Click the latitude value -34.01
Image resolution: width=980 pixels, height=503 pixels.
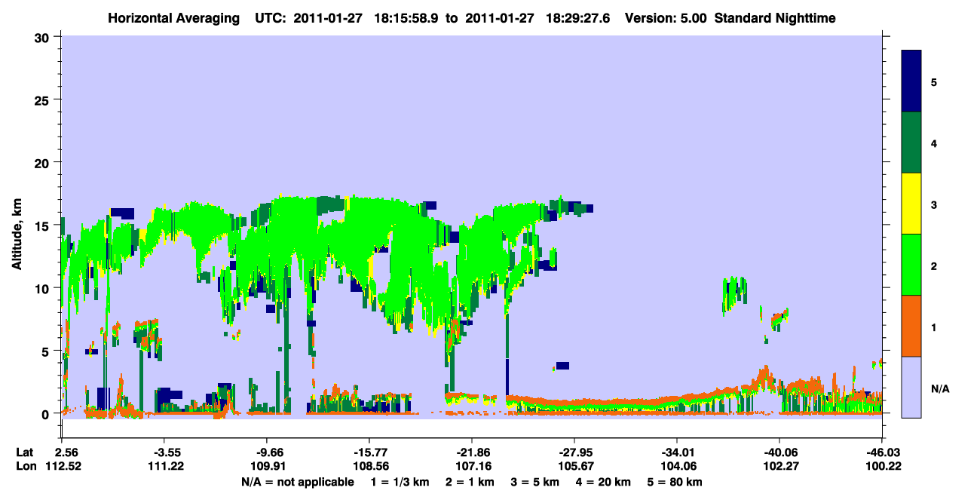pos(677,452)
